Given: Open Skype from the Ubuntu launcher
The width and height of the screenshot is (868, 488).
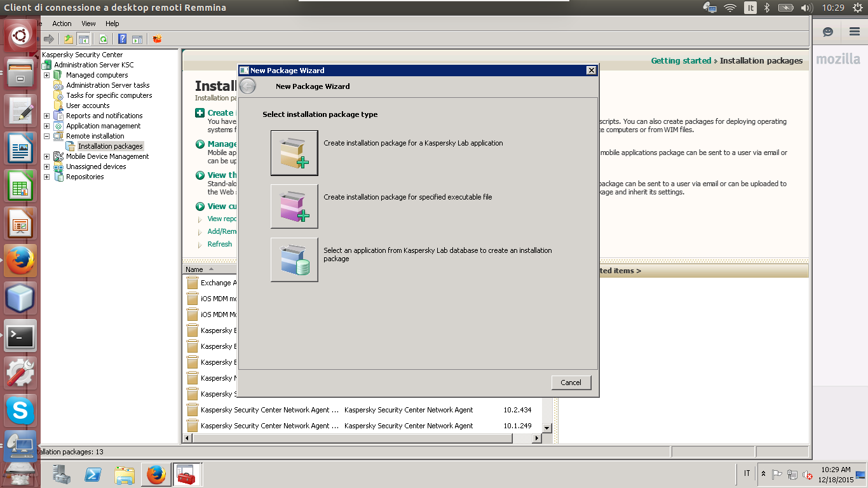Looking at the screenshot, I should tap(20, 410).
